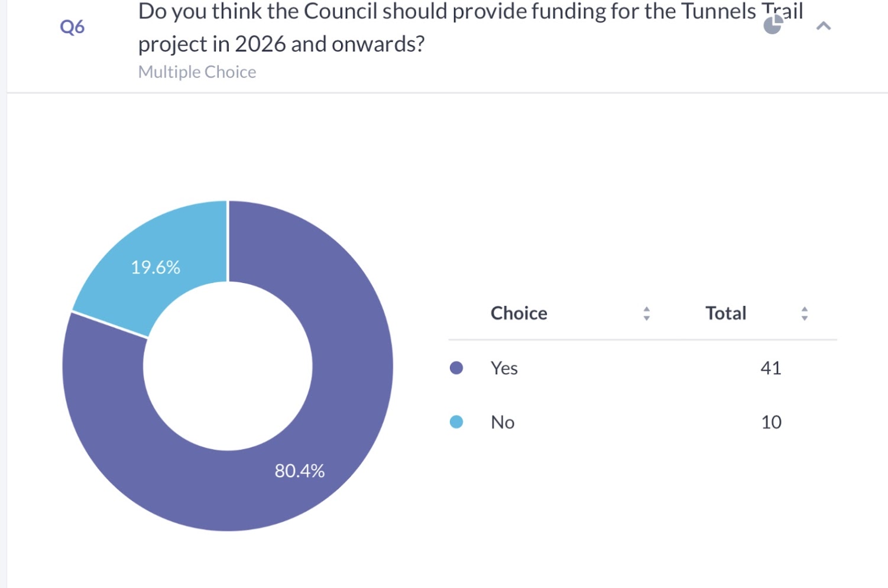Select the 19.6% percentage label on the donut
Screen dimensions: 888x588
point(155,268)
